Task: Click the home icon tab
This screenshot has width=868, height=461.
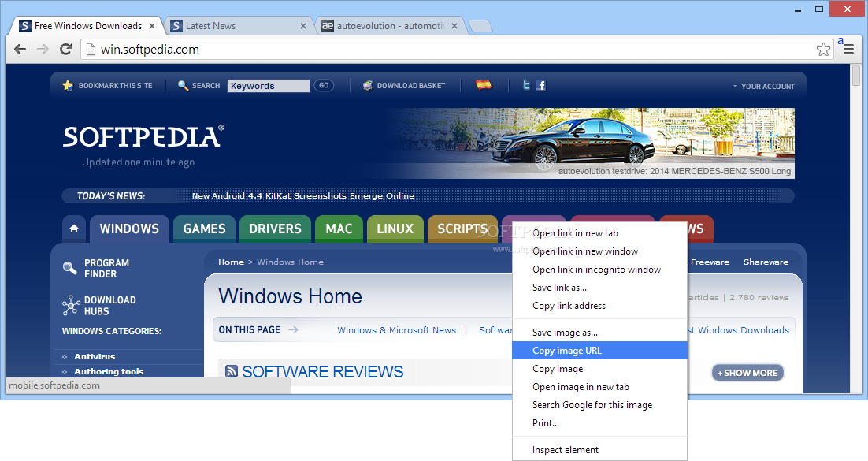Action: [74, 229]
